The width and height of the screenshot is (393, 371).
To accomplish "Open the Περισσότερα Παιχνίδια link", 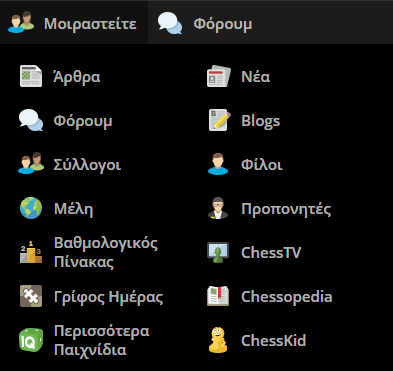I will click(102, 340).
